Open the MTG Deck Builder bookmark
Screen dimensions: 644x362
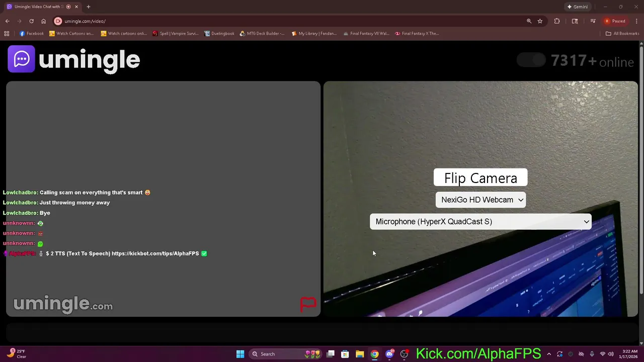262,34
